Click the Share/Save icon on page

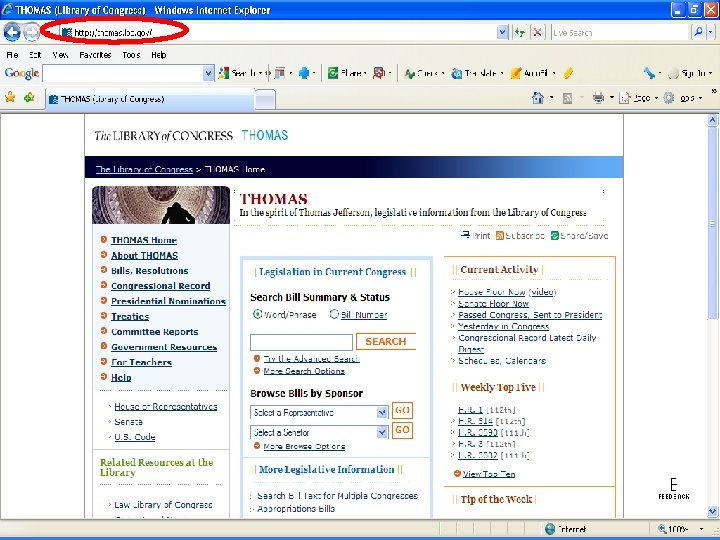(x=555, y=236)
